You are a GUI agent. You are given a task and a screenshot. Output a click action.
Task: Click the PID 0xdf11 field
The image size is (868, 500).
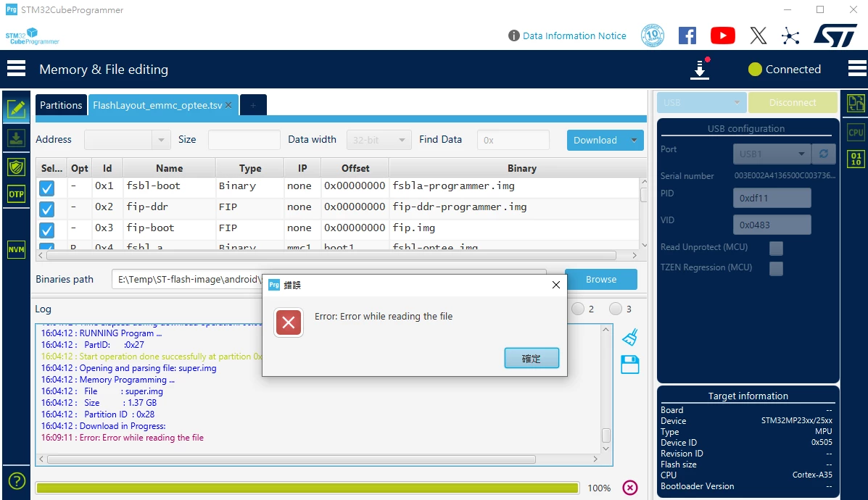pyautogui.click(x=772, y=198)
